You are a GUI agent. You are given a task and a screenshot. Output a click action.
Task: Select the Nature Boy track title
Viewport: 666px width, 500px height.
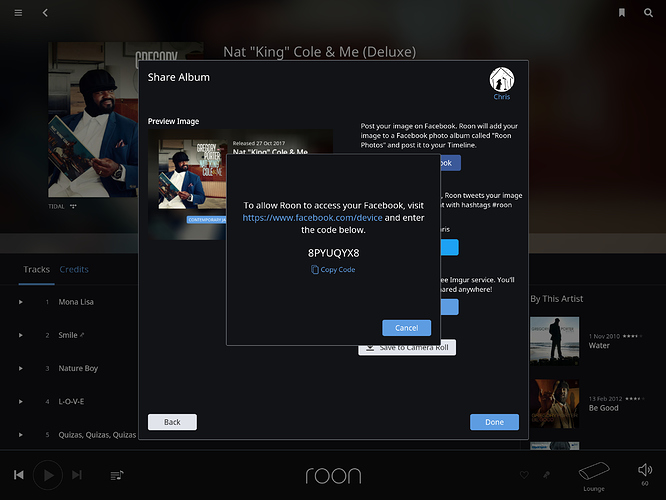click(x=78, y=368)
